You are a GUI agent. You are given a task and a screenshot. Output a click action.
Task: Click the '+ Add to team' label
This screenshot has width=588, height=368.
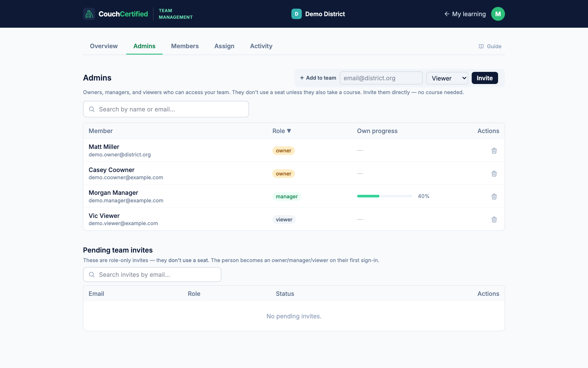tap(318, 78)
